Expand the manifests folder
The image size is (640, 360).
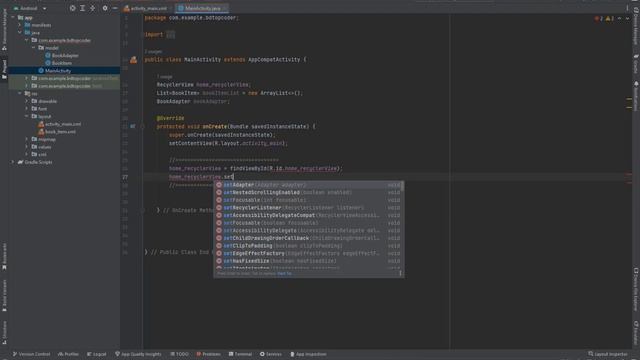pyautogui.click(x=20, y=25)
